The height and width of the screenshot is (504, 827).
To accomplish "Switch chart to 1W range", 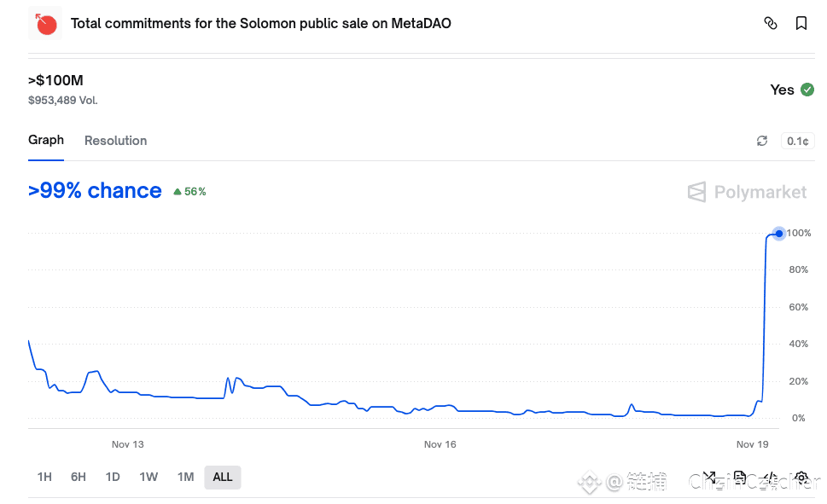I will point(149,477).
